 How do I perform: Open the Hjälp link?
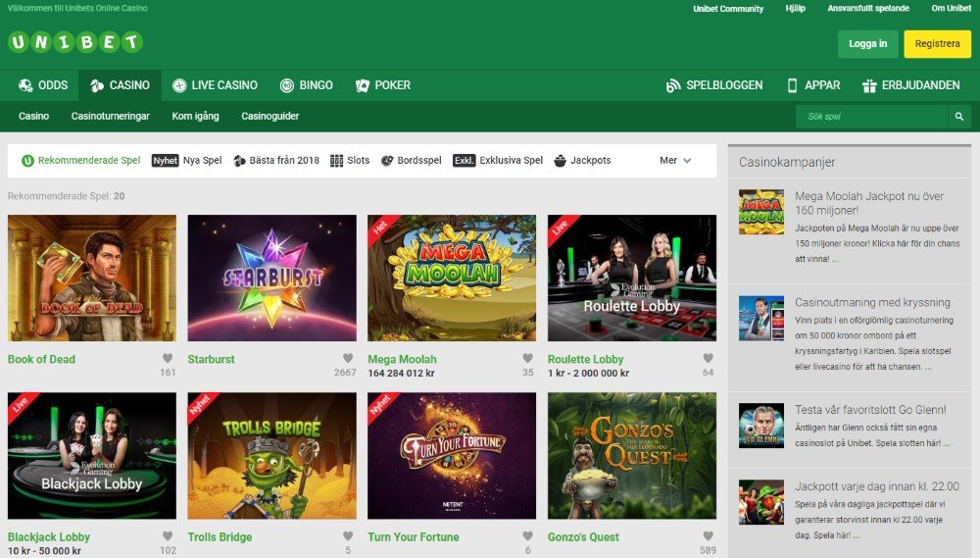pos(795,8)
